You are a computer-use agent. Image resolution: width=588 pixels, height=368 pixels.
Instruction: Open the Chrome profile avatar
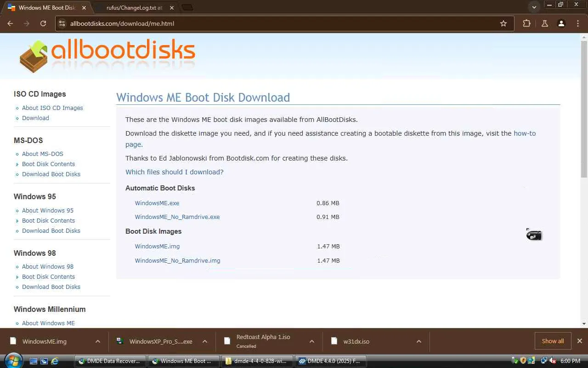[561, 23]
